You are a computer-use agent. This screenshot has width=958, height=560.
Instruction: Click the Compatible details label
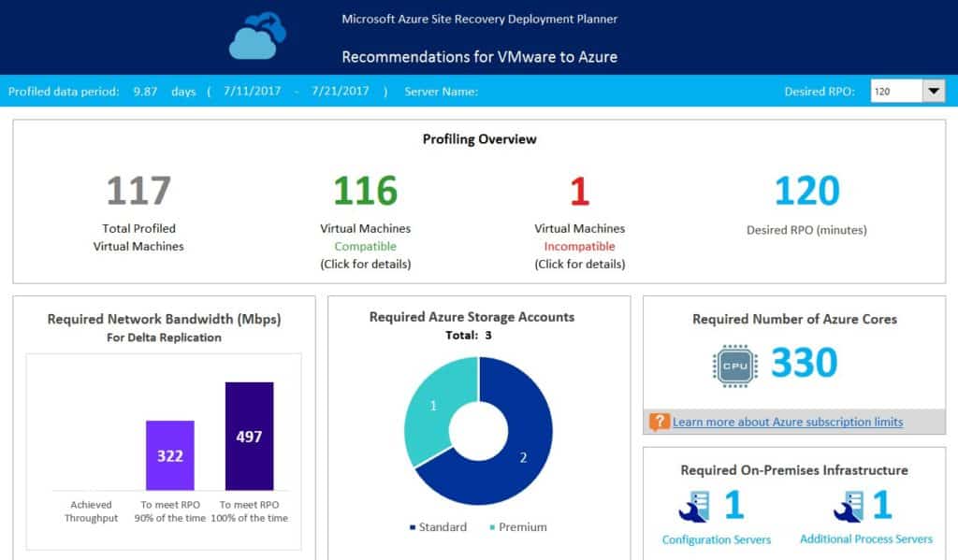coord(365,247)
